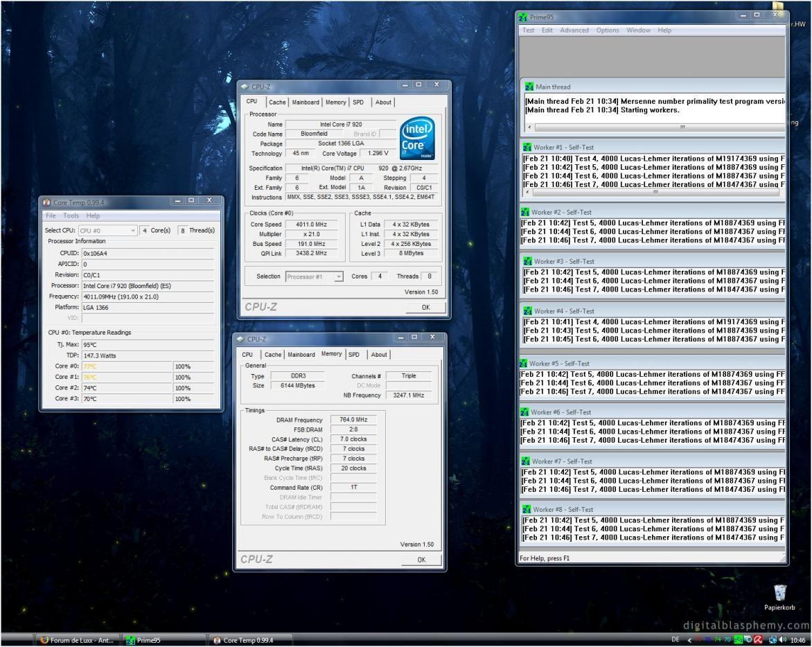812x647 pixels.
Task: Open the Options menu in Prime95
Action: (608, 30)
